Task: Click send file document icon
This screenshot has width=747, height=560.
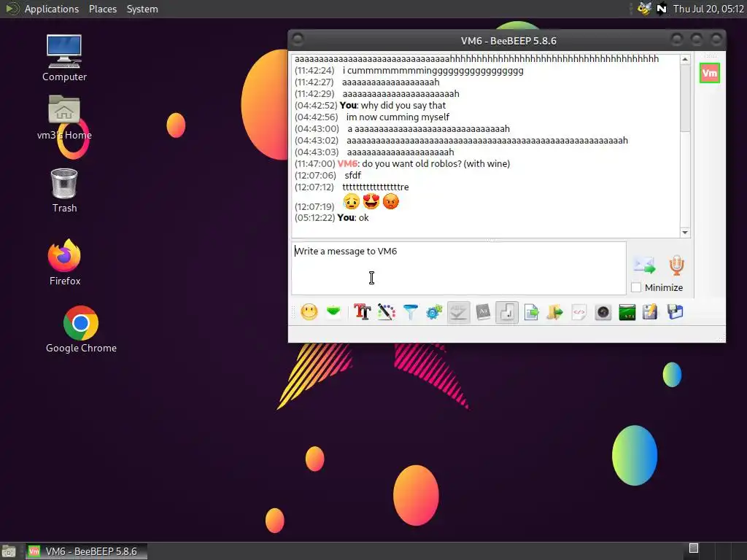Action: pos(531,312)
